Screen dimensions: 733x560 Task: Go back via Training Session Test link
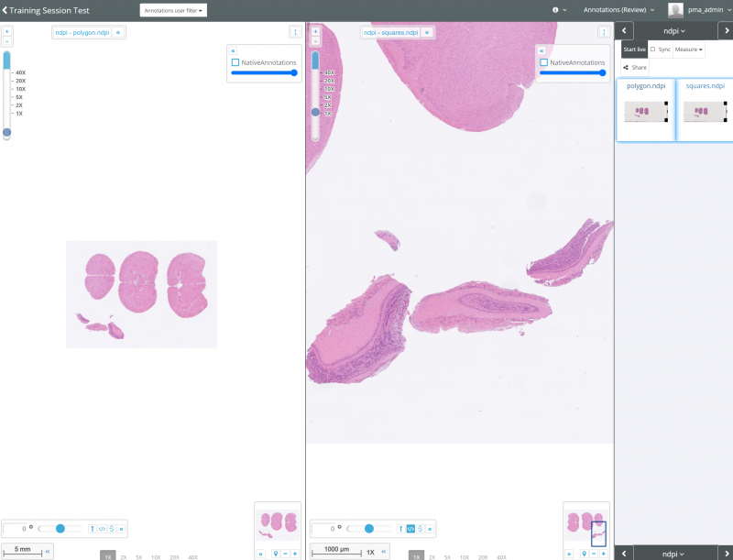[46, 10]
